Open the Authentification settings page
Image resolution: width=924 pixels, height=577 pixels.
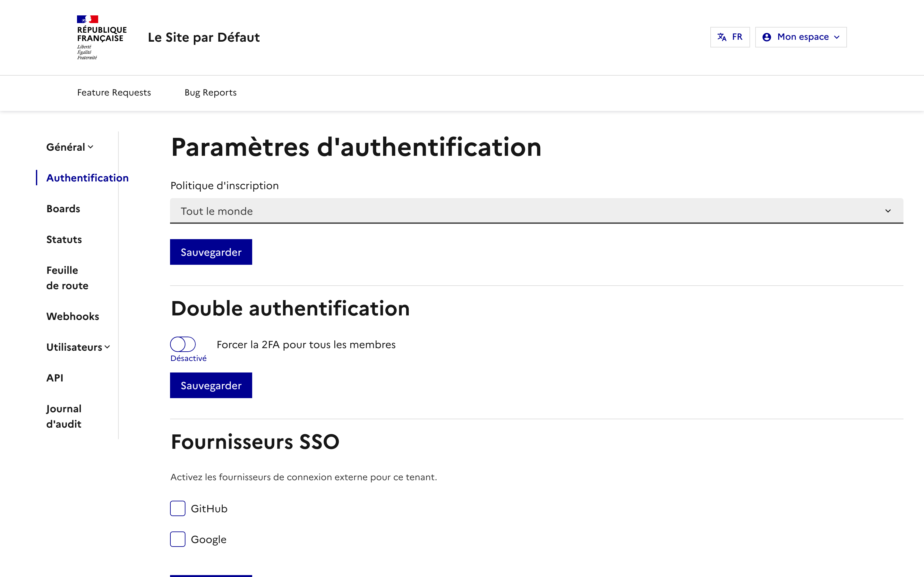click(88, 178)
